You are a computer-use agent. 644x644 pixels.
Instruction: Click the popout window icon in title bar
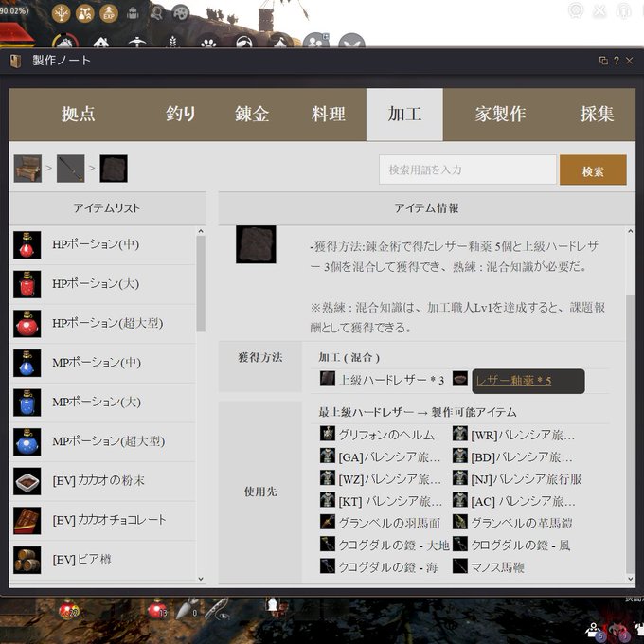(x=603, y=61)
